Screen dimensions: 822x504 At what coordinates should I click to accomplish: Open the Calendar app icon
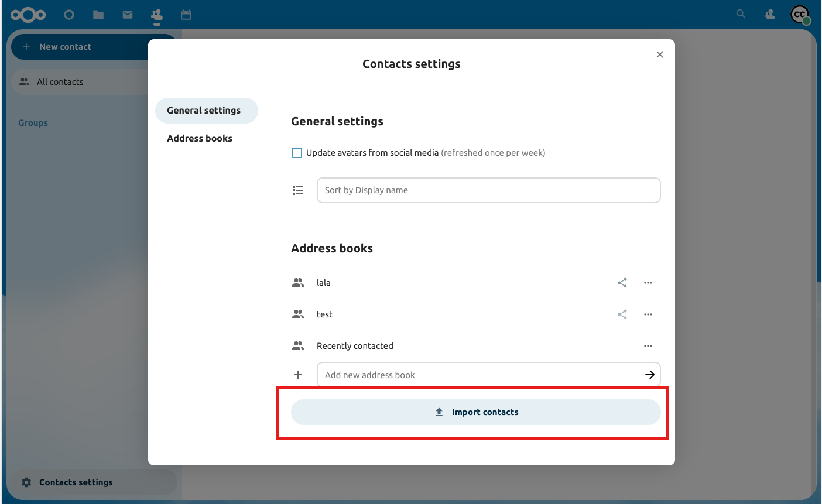point(186,15)
